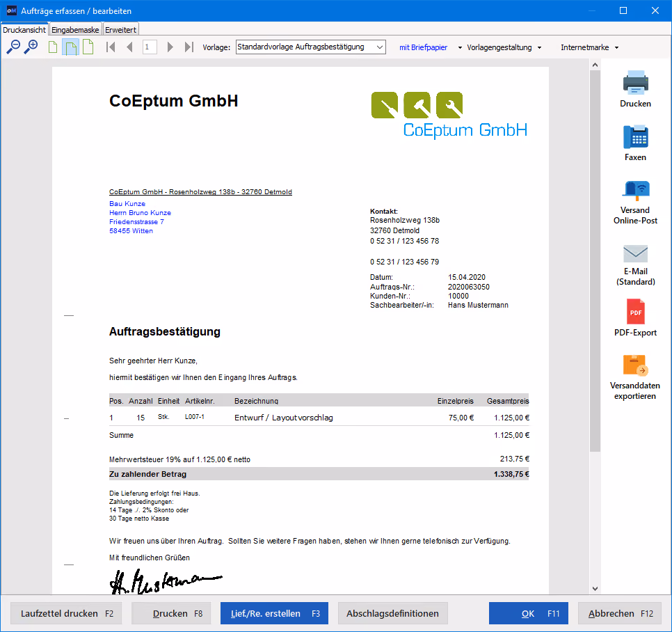Open the Erweitert tab
Viewport: 672px width, 632px height.
[x=121, y=30]
